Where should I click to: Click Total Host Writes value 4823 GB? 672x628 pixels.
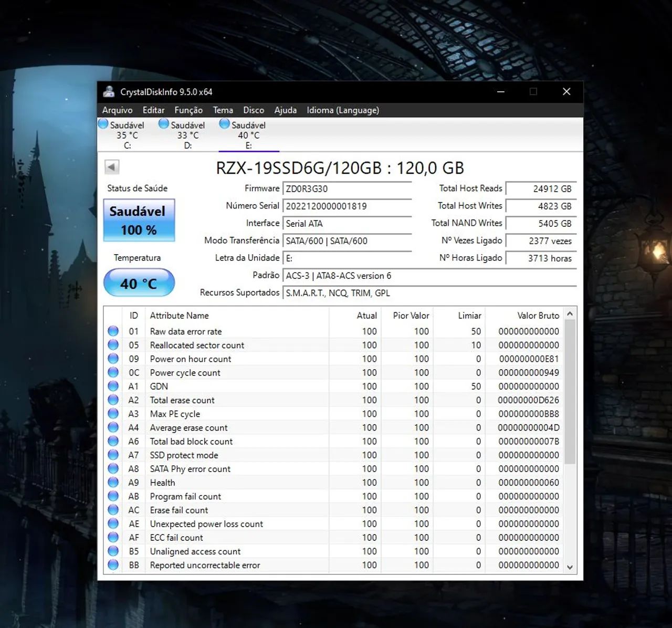point(541,206)
